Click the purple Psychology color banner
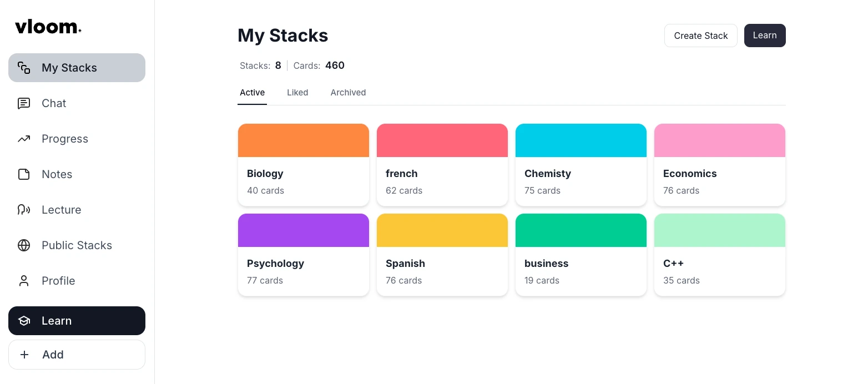 coord(304,230)
